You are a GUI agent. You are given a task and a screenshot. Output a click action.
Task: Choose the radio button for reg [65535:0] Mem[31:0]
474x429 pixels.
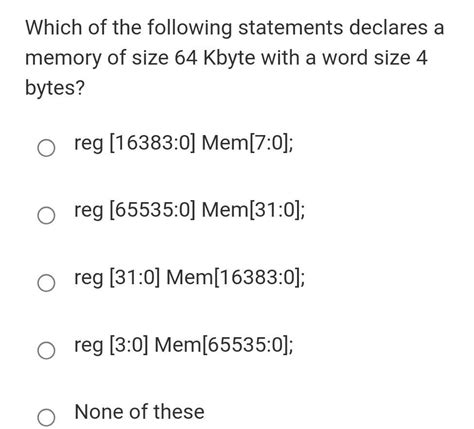click(46, 215)
